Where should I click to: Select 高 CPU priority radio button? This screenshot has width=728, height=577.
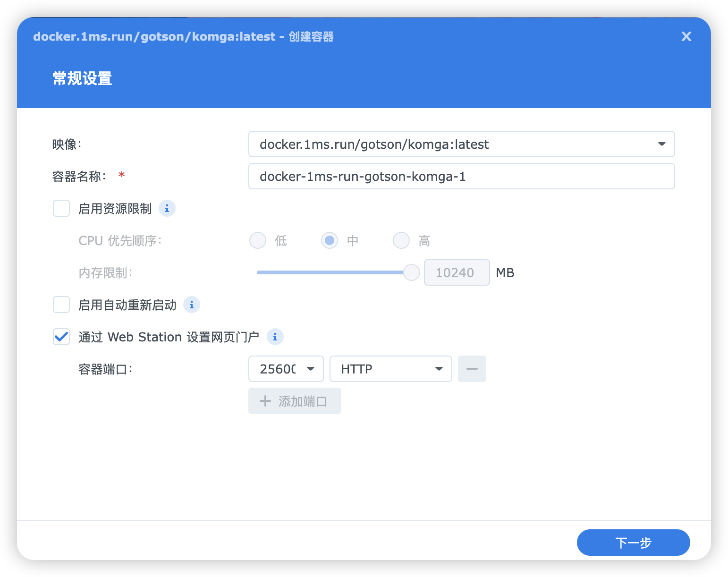[401, 240]
